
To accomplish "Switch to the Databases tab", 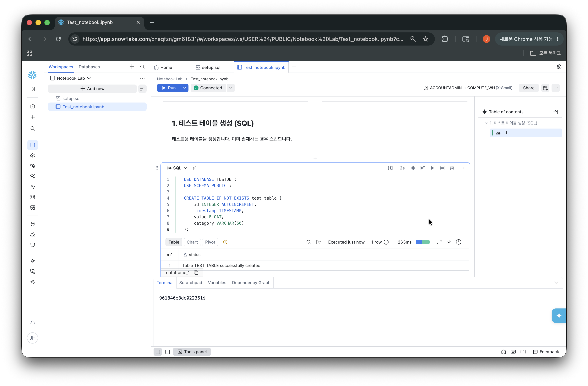I will [x=89, y=67].
